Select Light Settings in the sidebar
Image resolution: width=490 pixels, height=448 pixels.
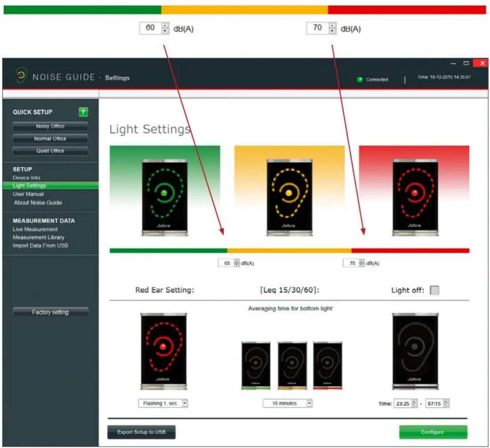[x=50, y=185]
